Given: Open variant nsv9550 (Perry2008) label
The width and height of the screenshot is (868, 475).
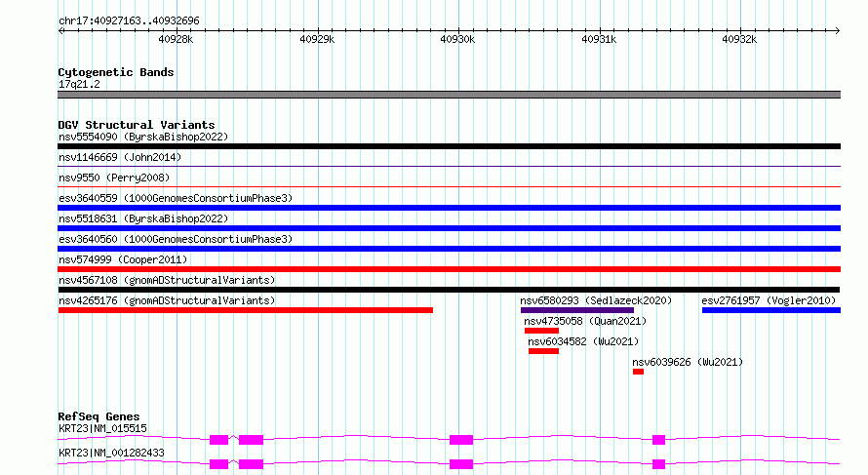Looking at the screenshot, I should tap(114, 178).
